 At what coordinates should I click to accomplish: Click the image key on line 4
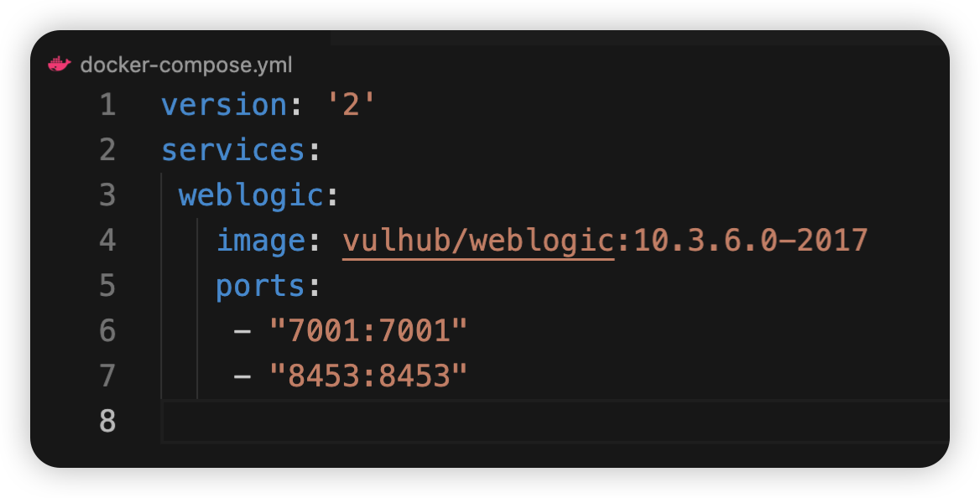click(261, 241)
